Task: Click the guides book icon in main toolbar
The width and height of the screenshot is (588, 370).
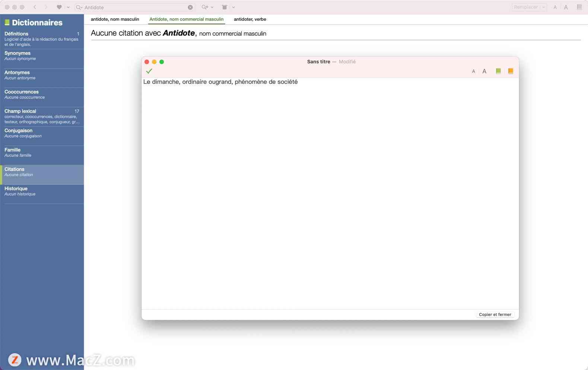Action: coord(579,7)
